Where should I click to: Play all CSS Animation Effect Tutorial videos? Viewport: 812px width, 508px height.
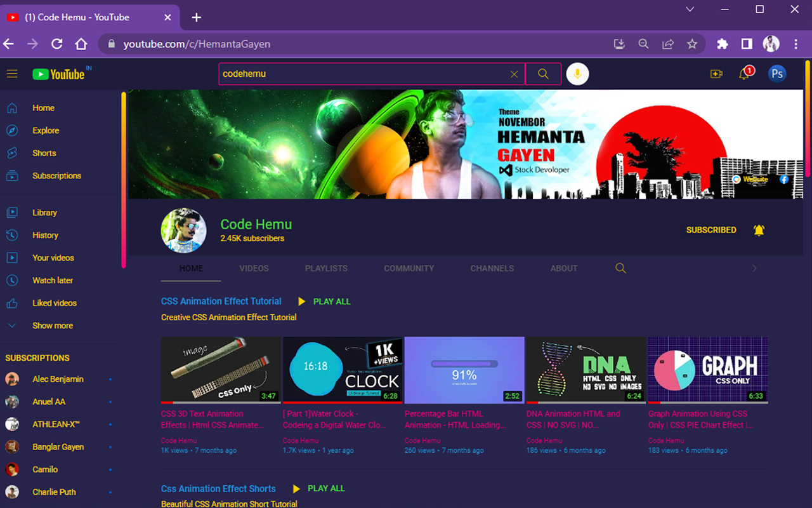coord(324,302)
